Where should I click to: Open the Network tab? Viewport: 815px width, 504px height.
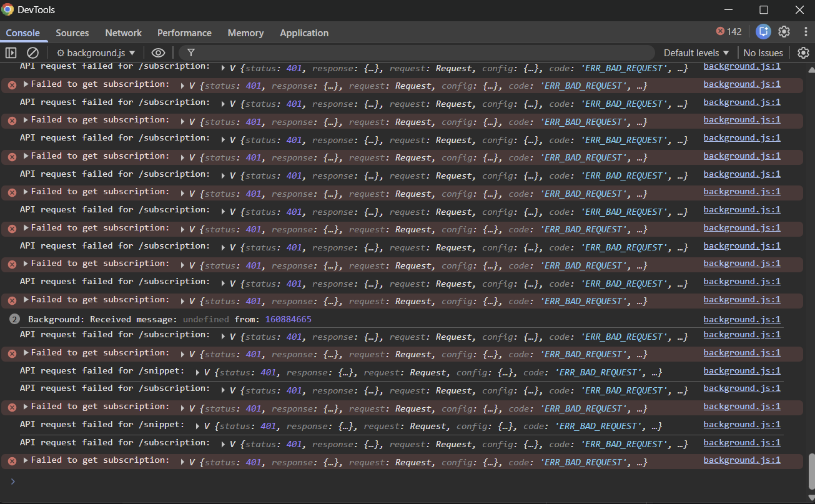click(124, 33)
